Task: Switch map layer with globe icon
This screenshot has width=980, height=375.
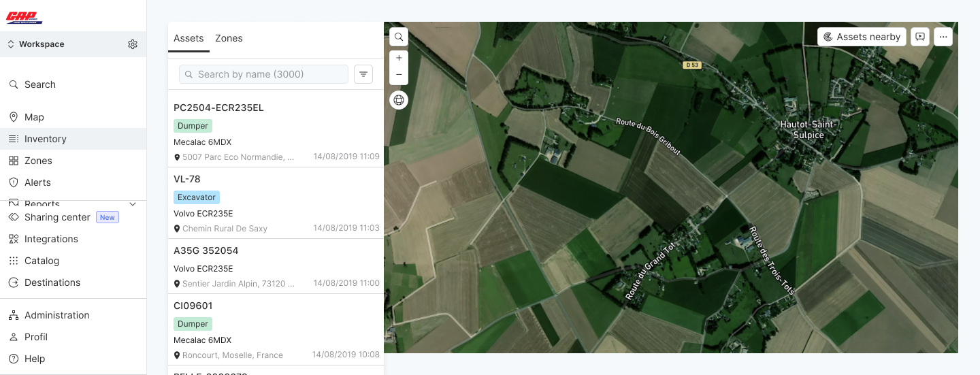Action: tap(399, 100)
